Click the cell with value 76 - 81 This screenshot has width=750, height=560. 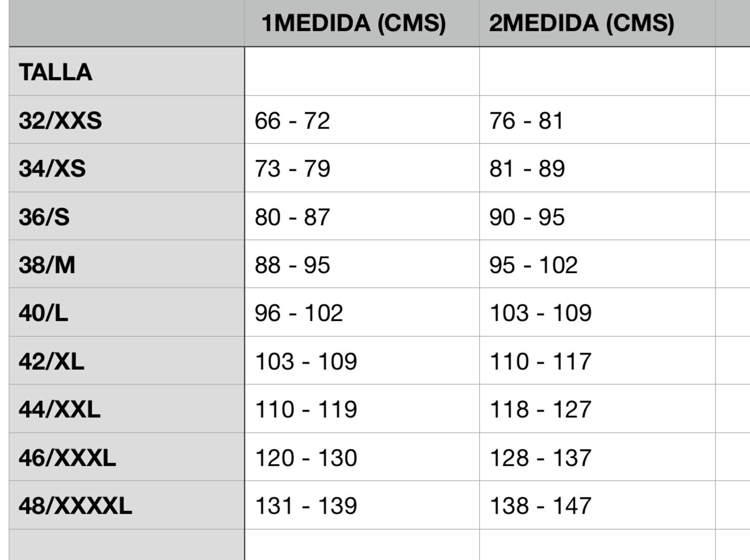(597, 120)
